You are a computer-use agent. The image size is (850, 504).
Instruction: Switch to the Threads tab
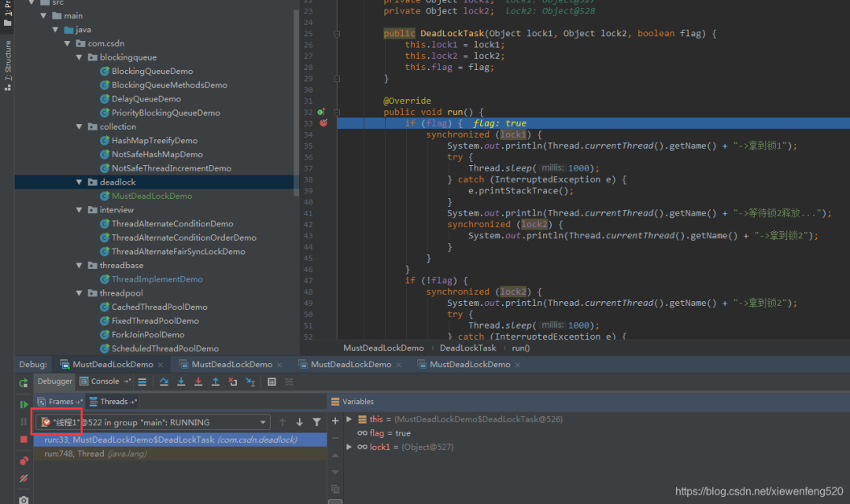114,402
